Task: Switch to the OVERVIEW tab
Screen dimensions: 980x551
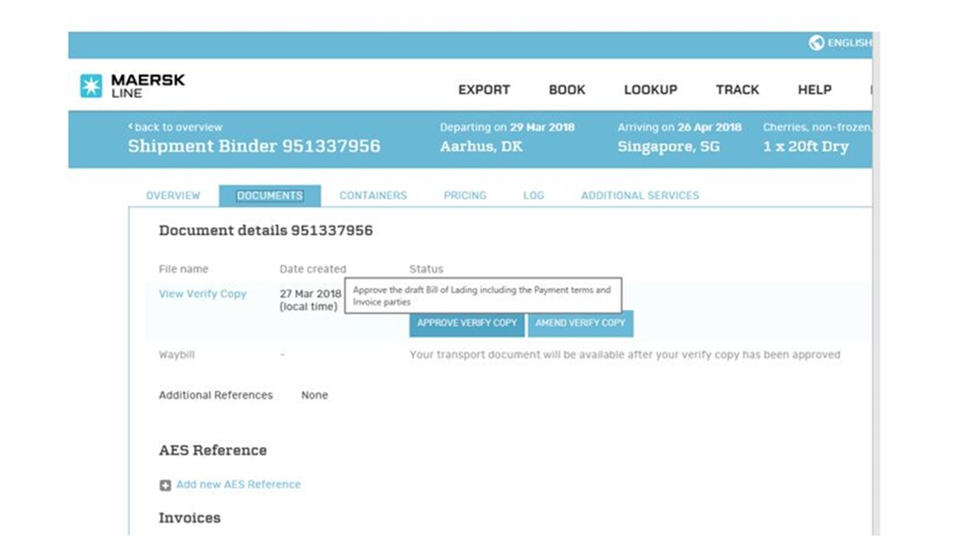Action: pyautogui.click(x=173, y=195)
